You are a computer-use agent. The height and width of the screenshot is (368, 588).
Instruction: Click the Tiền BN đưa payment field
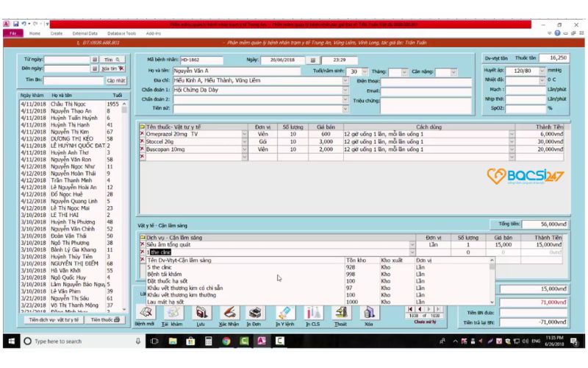click(534, 312)
